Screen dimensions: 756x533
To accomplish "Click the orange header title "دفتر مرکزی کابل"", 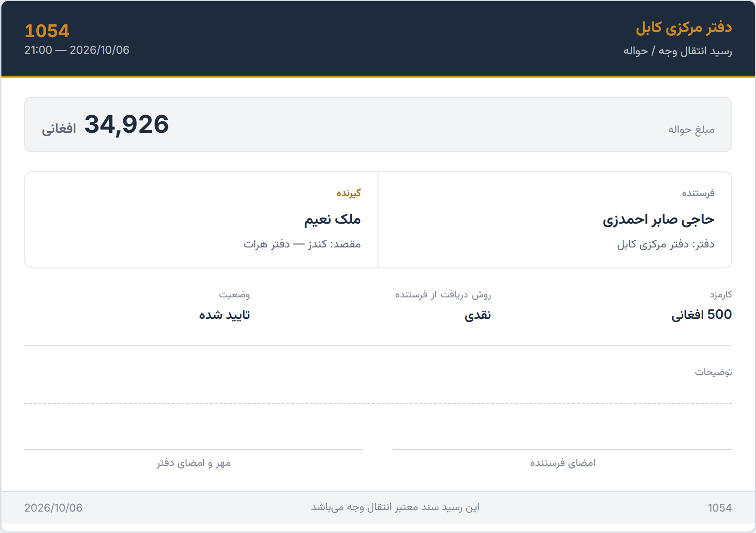I will 684,28.
